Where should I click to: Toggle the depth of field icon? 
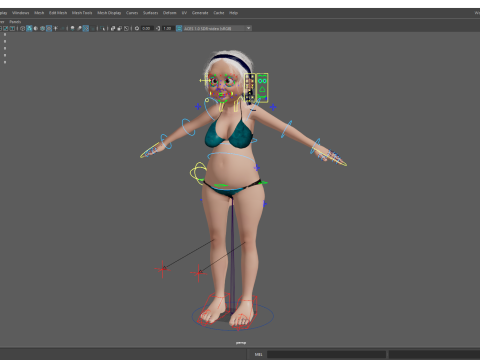click(x=92, y=28)
